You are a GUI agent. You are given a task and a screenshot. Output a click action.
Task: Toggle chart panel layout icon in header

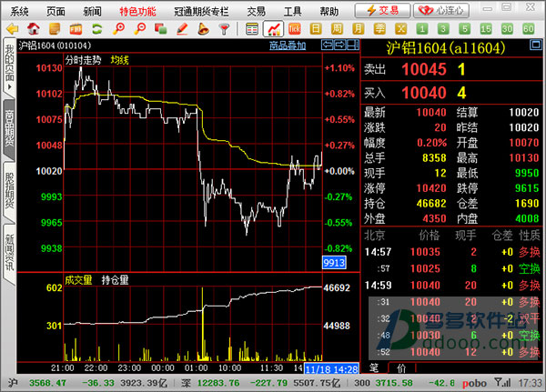pyautogui.click(x=353, y=45)
